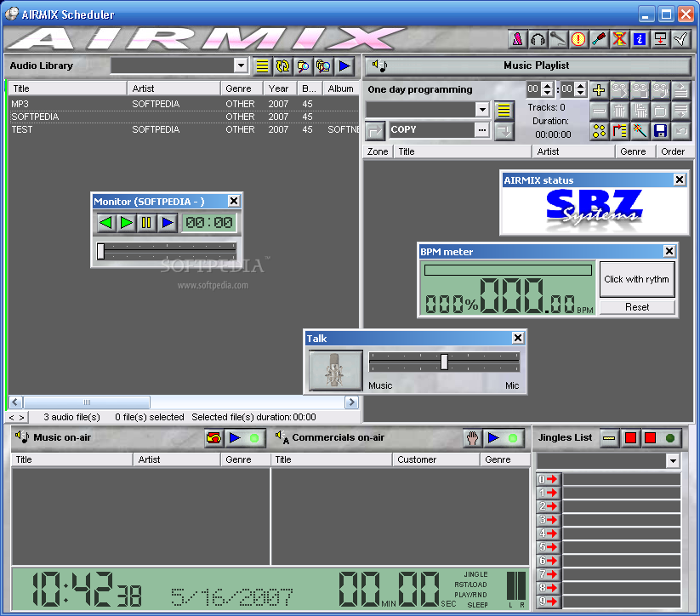Screen dimensions: 700x616
Task: Click the Audio Library advanced search icon
Action: click(324, 66)
